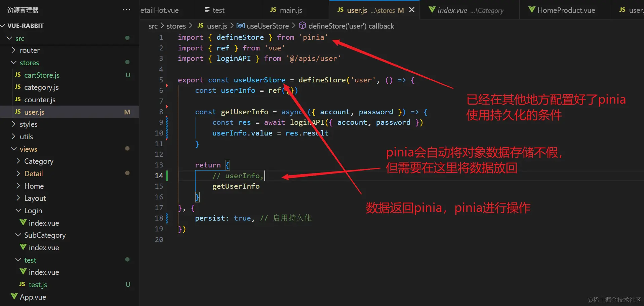Click the useUserStore symbol icon in breadcrumbs
The height and width of the screenshot is (306, 644).
240,26
